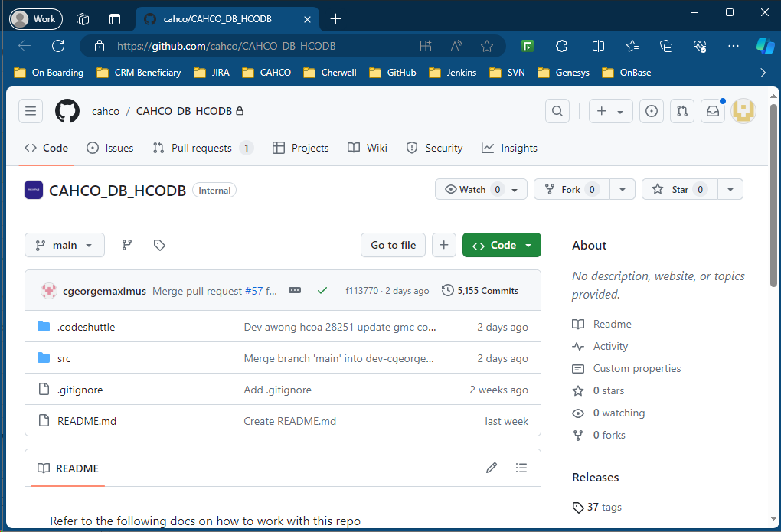This screenshot has width=781, height=532.
Task: Toggle Watch on this repository
Action: point(475,189)
